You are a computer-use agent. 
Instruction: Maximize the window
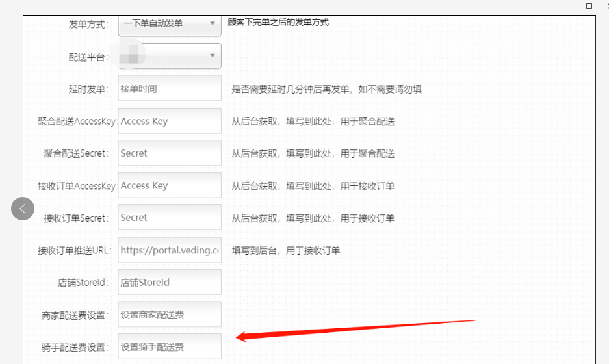tap(589, 6)
